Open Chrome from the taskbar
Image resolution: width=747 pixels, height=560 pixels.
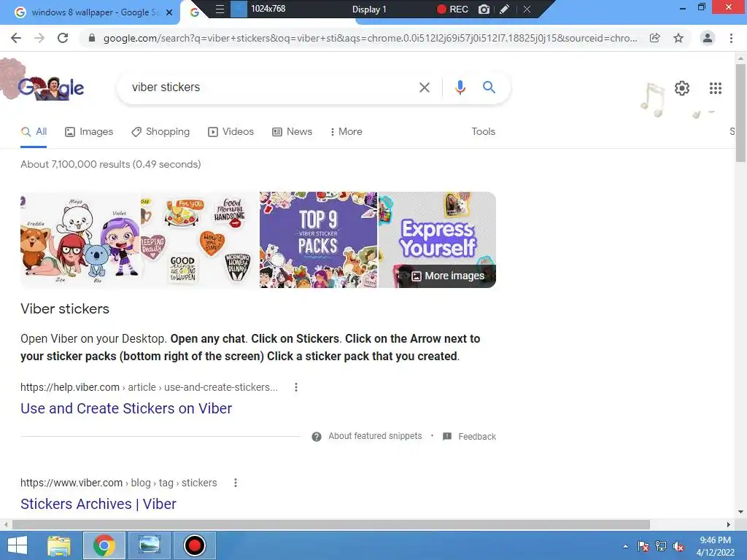click(x=104, y=545)
